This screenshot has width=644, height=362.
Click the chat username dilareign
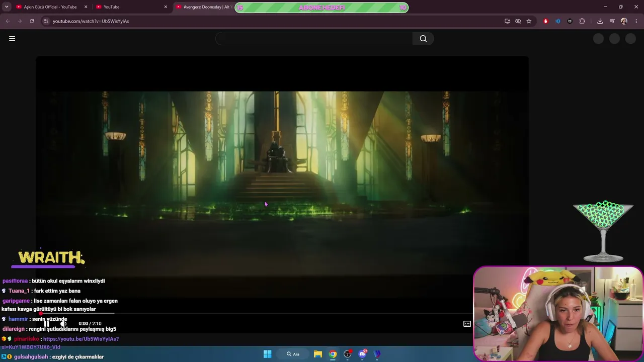point(14,329)
